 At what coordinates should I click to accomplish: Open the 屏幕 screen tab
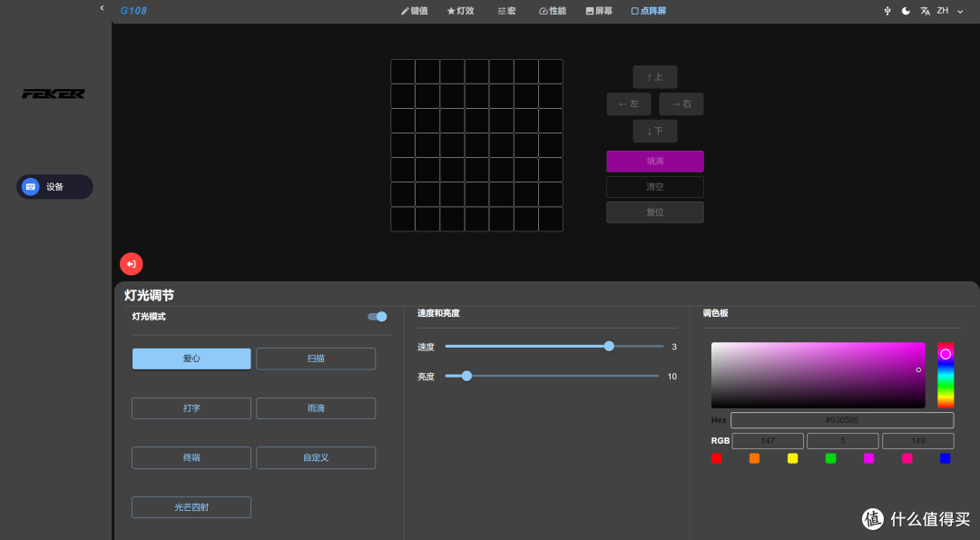[x=599, y=11]
